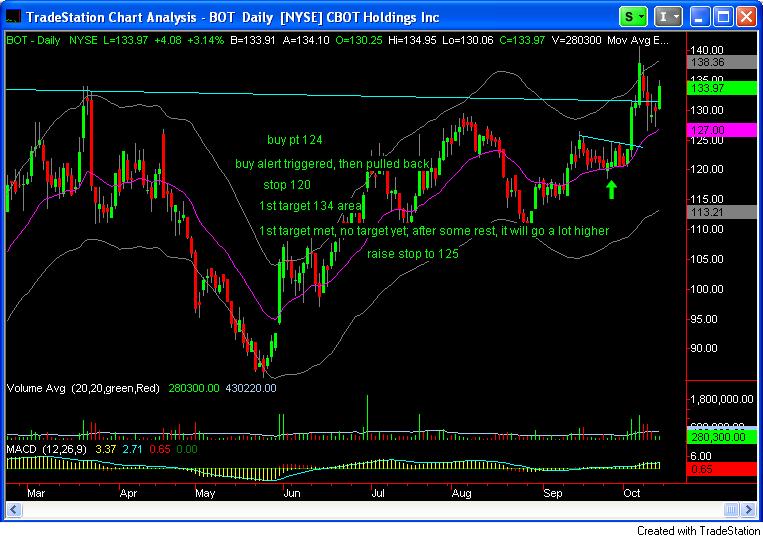Open the green S symbol-link dropdown

point(633,17)
